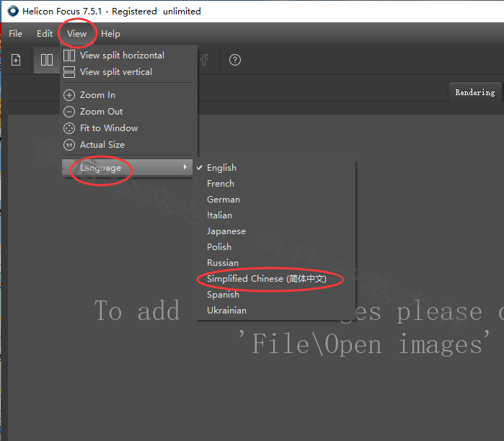
Task: Open the Edit menu
Action: pyautogui.click(x=45, y=33)
